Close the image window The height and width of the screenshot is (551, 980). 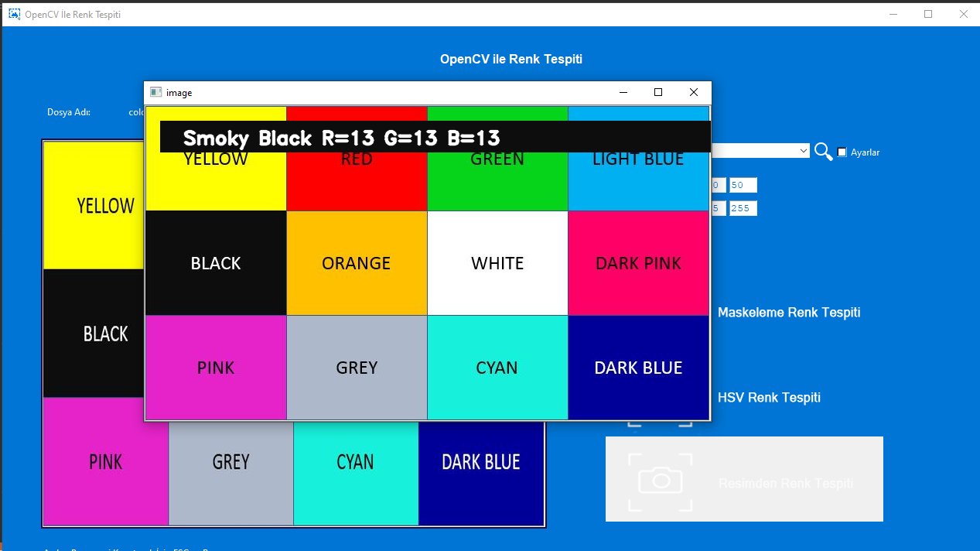click(694, 92)
